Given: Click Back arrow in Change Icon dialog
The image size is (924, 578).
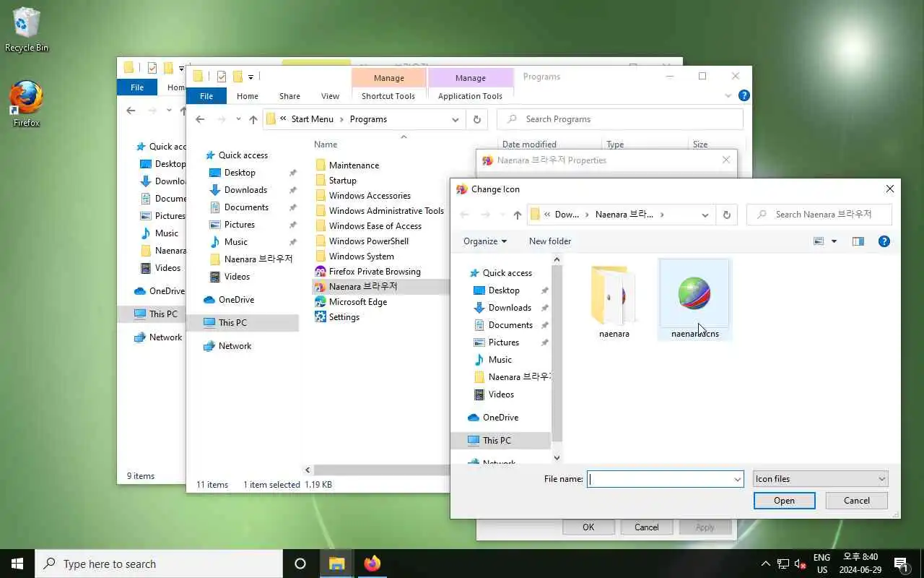Looking at the screenshot, I should click(x=465, y=215).
